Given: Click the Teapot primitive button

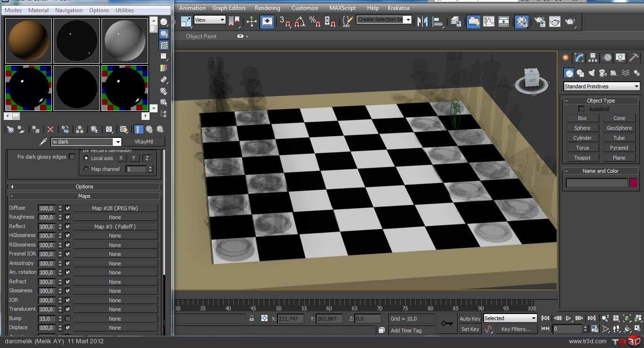Looking at the screenshot, I should tap(582, 158).
